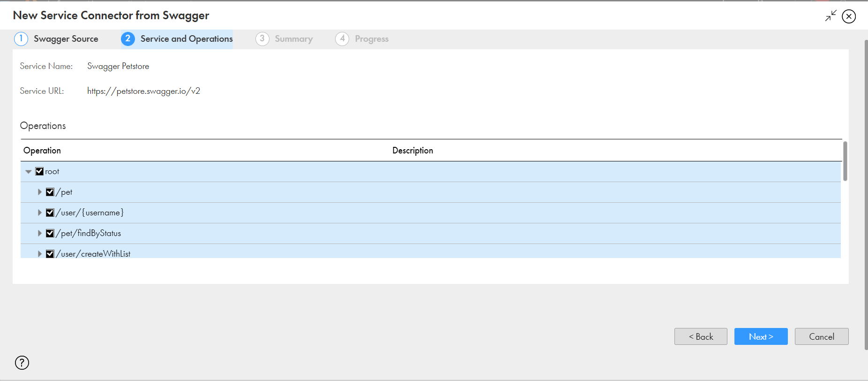Close the New Service Connector dialog
This screenshot has width=868, height=381.
click(849, 16)
